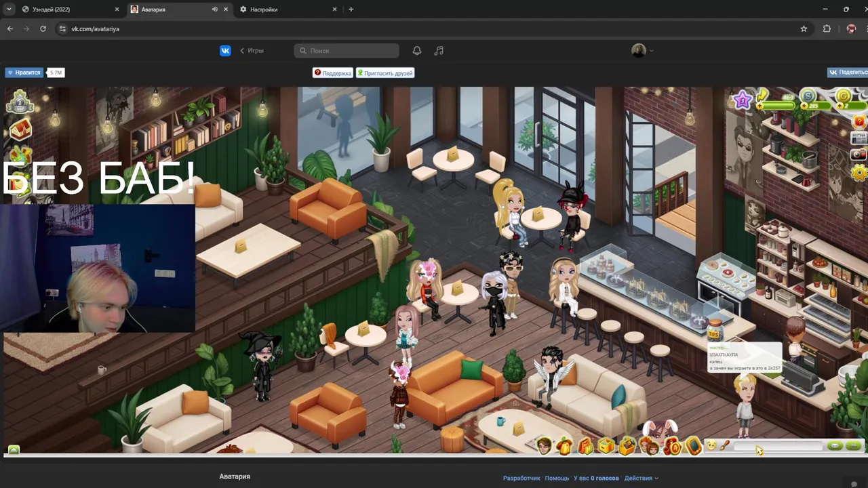This screenshot has width=868, height=488.
Task: Open the help lifebuoy icon
Action: click(859, 122)
